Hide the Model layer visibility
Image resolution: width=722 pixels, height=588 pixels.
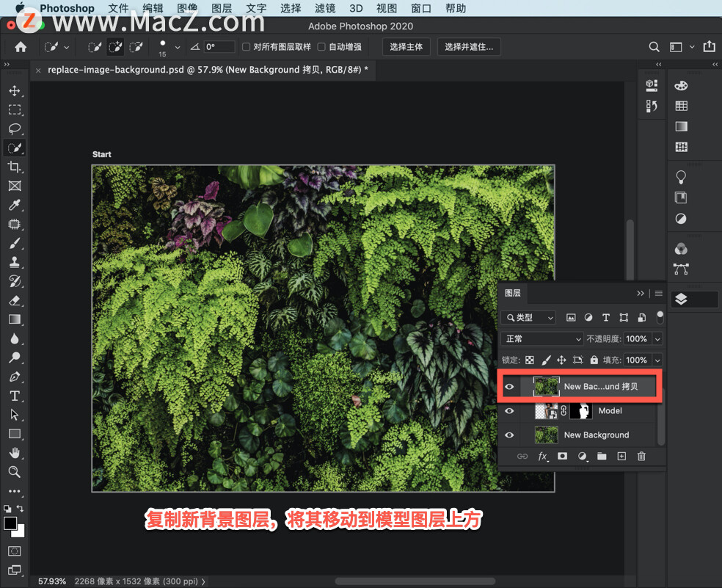[x=509, y=411]
